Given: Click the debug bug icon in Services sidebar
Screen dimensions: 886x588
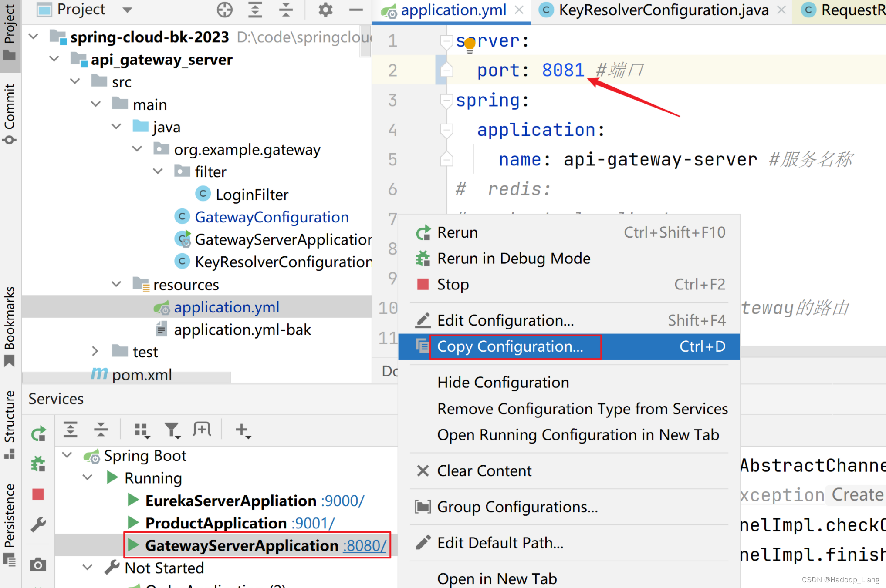Looking at the screenshot, I should pos(38,464).
